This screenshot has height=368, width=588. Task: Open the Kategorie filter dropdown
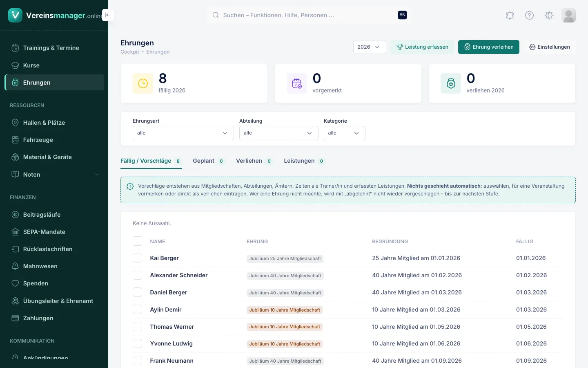[x=344, y=133]
